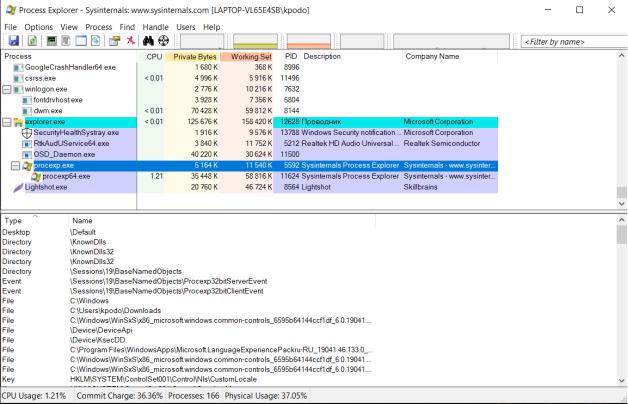Image resolution: width=628 pixels, height=404 pixels.
Task: Open the Handle menu
Action: [x=155, y=27]
